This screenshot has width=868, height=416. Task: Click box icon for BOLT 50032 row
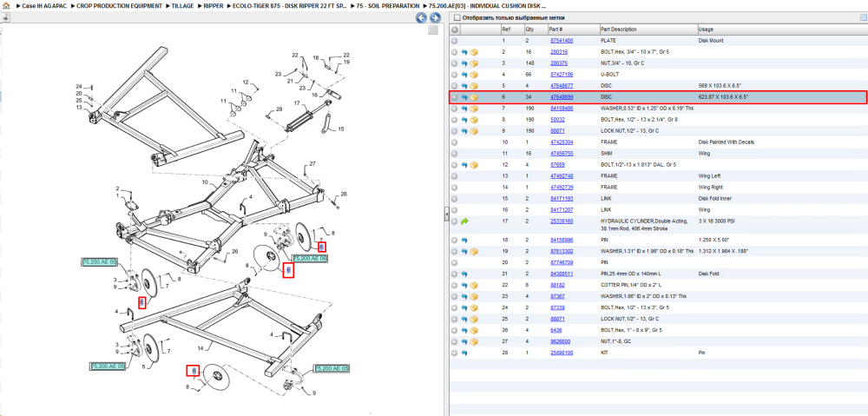pos(475,120)
